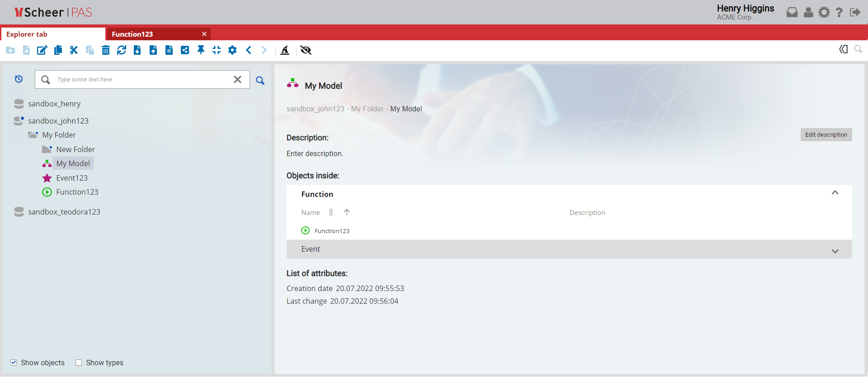The width and height of the screenshot is (868, 377).
Task: Navigate forward with the right chevron
Action: [264, 50]
